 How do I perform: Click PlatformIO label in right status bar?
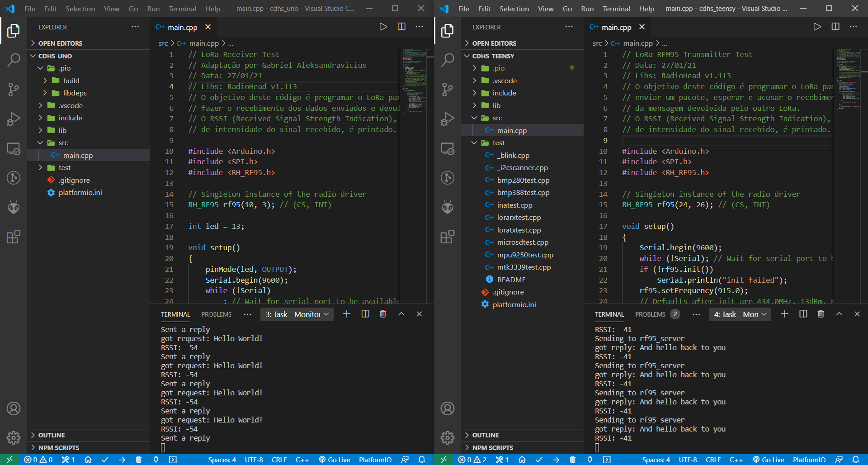[x=809, y=460]
